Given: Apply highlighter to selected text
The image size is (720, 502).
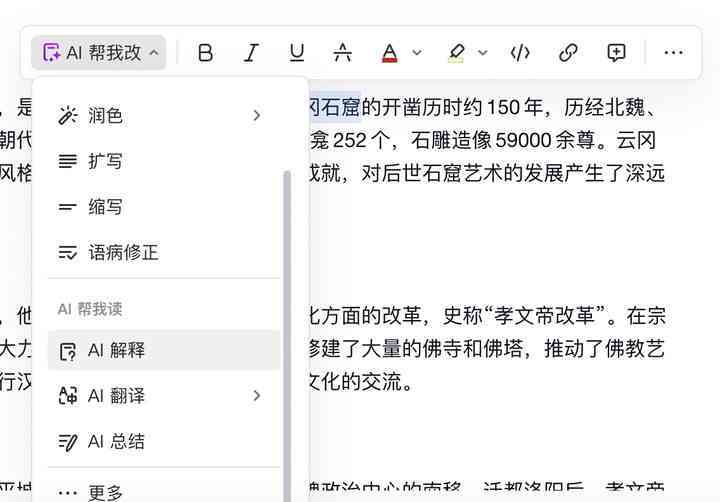Looking at the screenshot, I should click(456, 53).
